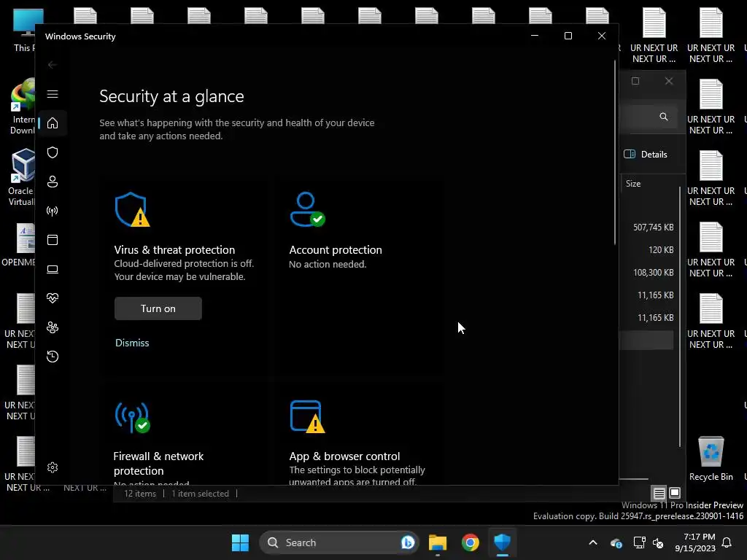Click the taskbar Search box
This screenshot has width=747, height=560.
(339, 542)
